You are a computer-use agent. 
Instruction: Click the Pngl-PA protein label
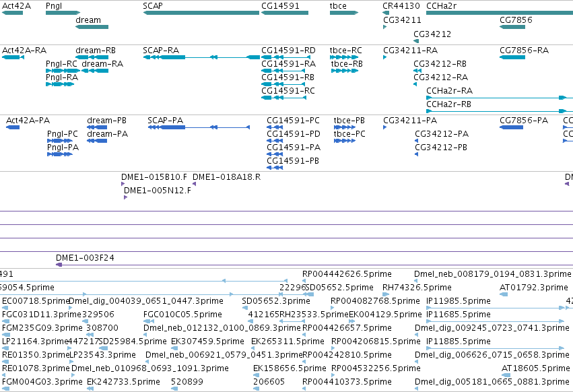tap(63, 148)
